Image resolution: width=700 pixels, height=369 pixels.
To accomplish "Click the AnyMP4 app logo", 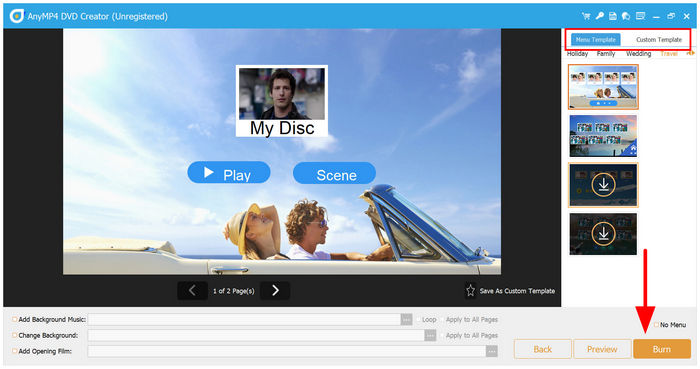I will tap(17, 16).
